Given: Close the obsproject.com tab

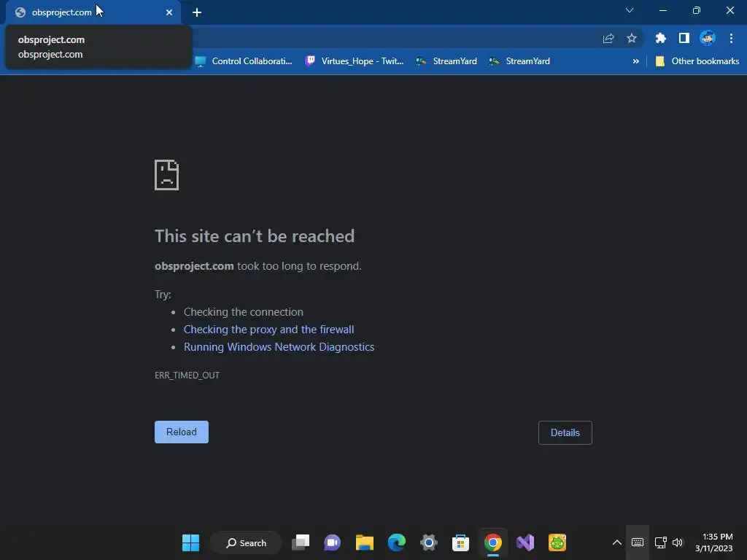Looking at the screenshot, I should tap(169, 12).
